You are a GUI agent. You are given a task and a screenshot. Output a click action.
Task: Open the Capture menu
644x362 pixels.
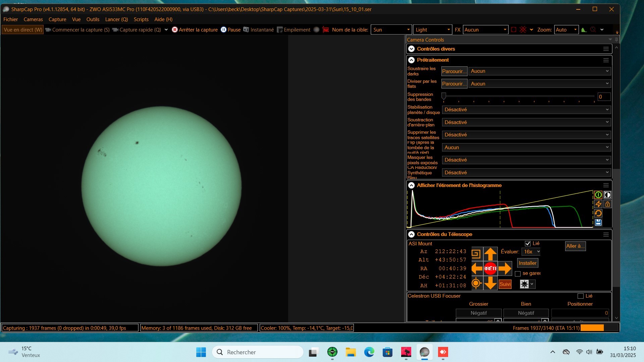[x=57, y=19]
